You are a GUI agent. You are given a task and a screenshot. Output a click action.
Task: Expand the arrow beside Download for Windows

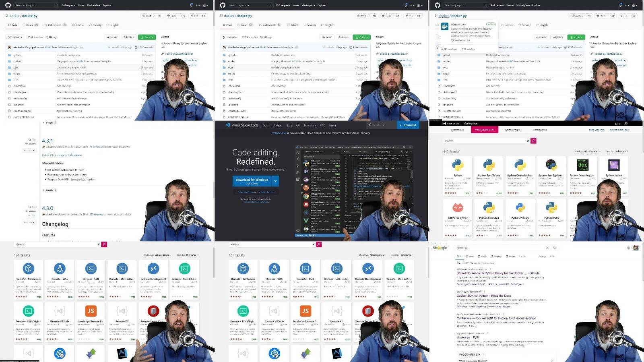(x=276, y=181)
